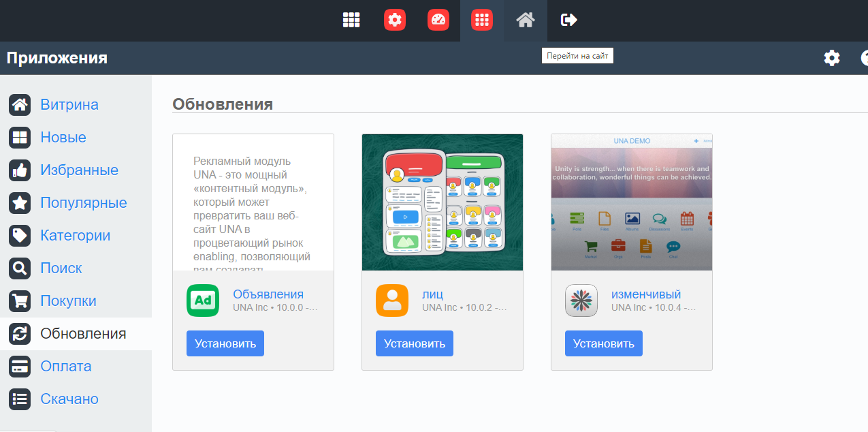Open the grid apps icon in top bar
The height and width of the screenshot is (432, 868).
click(x=351, y=20)
